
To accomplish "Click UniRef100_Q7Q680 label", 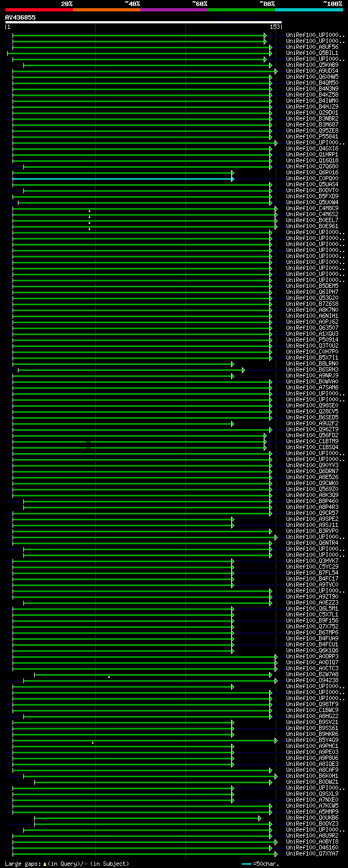I will (x=312, y=167).
